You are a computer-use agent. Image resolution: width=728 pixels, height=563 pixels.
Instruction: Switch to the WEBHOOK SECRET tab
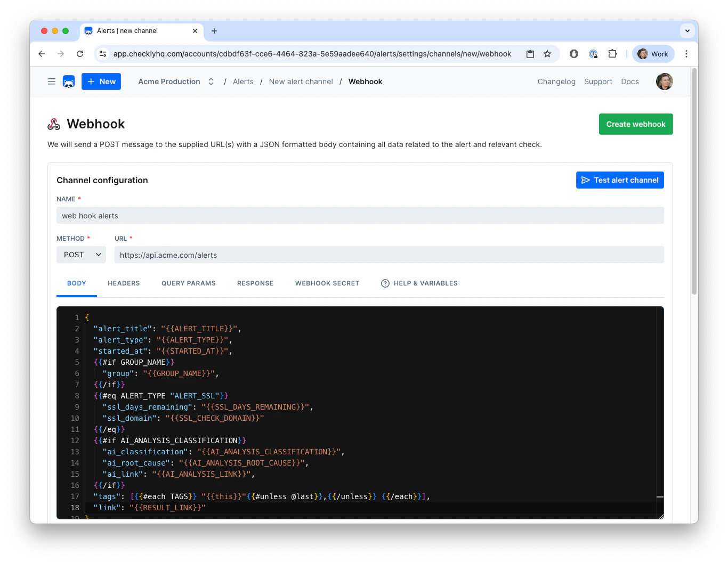pyautogui.click(x=327, y=283)
